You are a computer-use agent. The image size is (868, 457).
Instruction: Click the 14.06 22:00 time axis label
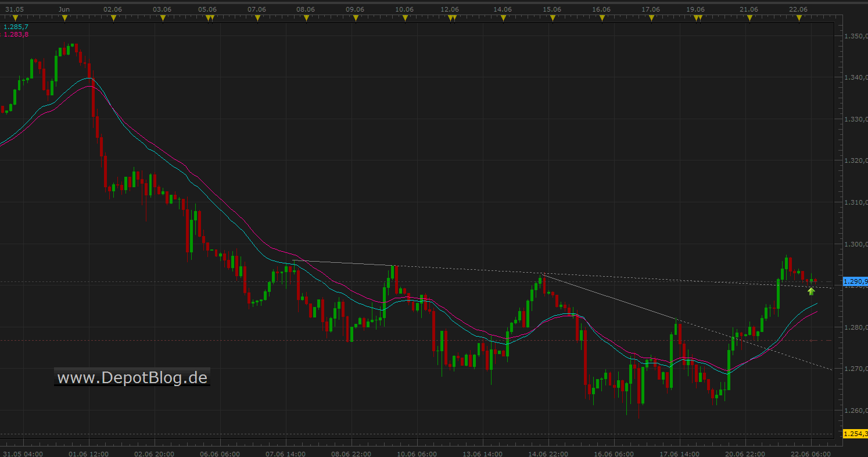point(548,454)
